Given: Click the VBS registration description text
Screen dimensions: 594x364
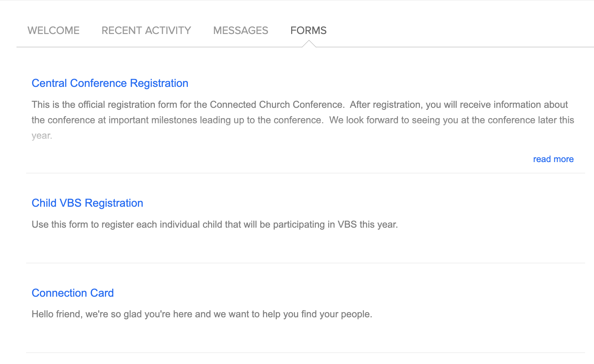Looking at the screenshot, I should [215, 224].
